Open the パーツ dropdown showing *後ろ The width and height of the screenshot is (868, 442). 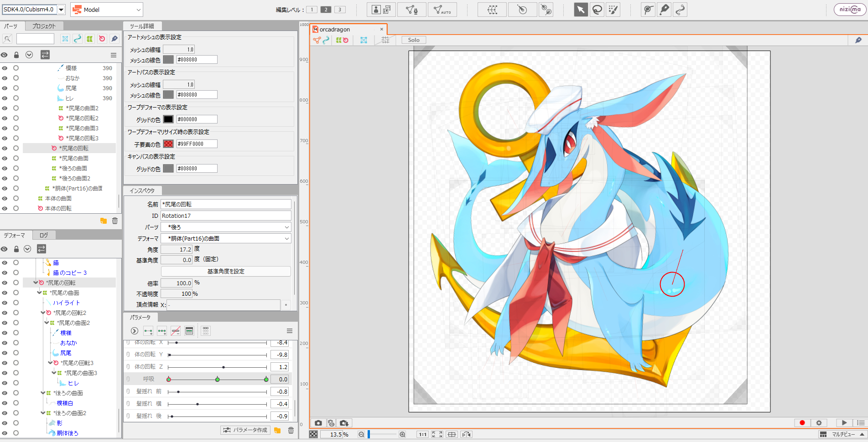coord(226,227)
